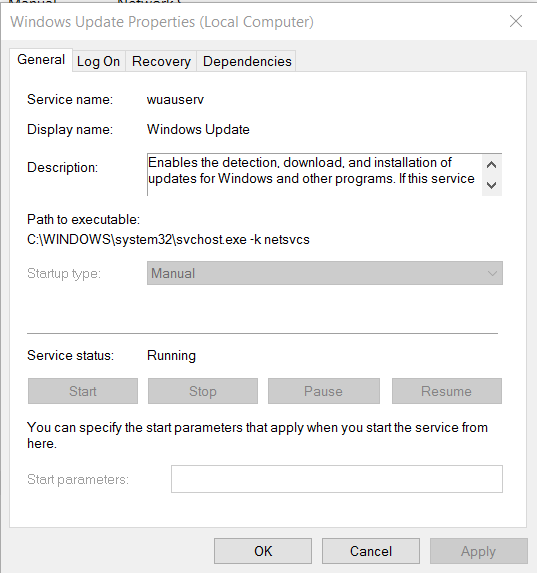Click the wuauserv service name text

pos(175,99)
